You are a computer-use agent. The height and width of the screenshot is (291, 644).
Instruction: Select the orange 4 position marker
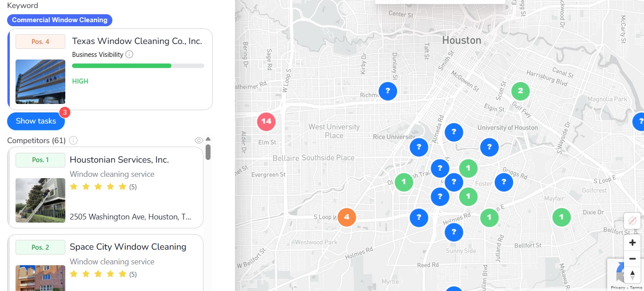[x=347, y=217]
